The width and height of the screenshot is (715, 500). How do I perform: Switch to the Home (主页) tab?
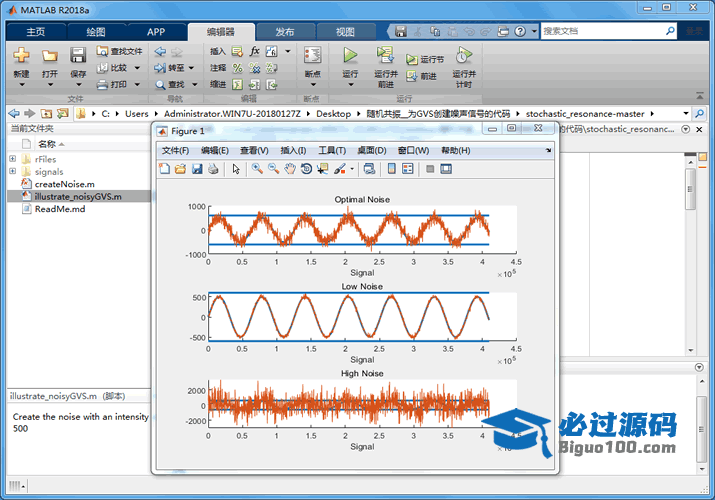click(36, 31)
